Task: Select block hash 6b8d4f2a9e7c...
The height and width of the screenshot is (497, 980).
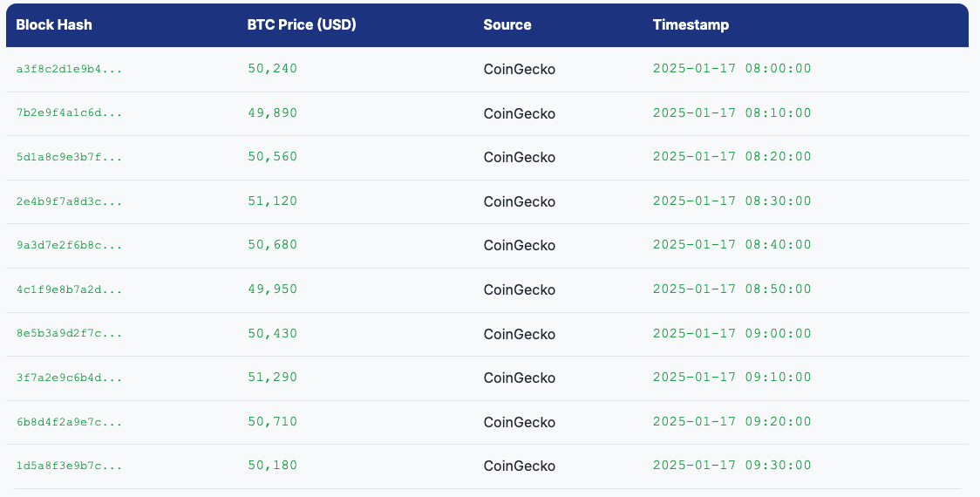Action: [69, 422]
